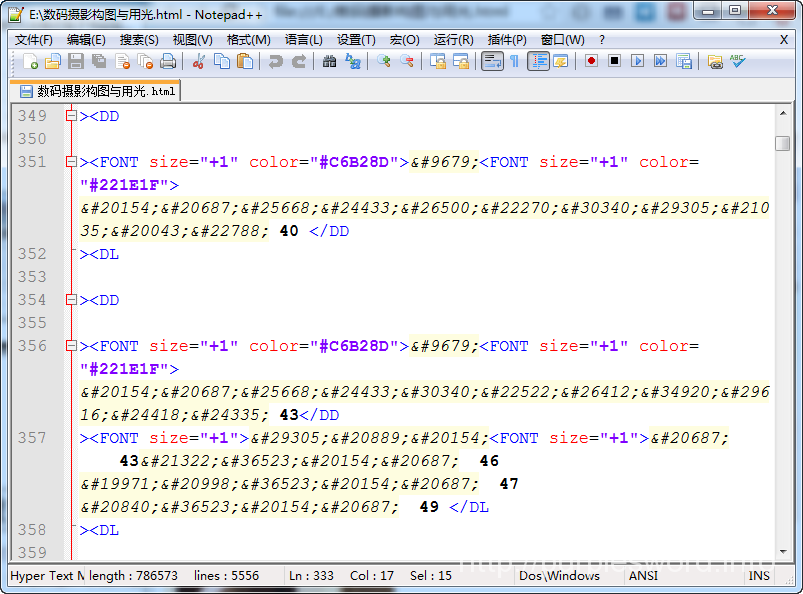This screenshot has width=803, height=594.
Task: Click the Cut scissors icon
Action: point(199,62)
